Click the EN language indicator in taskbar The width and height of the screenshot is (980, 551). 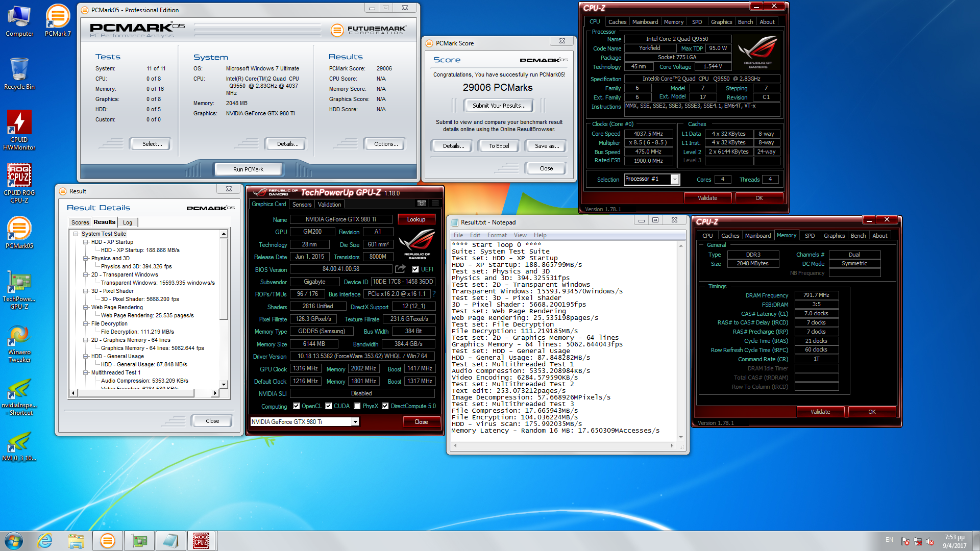tap(889, 540)
